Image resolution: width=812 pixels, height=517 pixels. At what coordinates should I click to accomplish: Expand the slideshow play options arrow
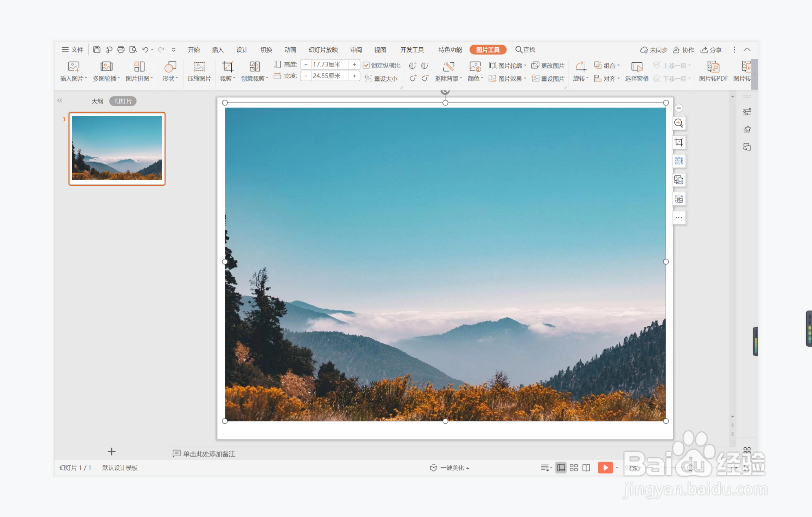coord(617,468)
